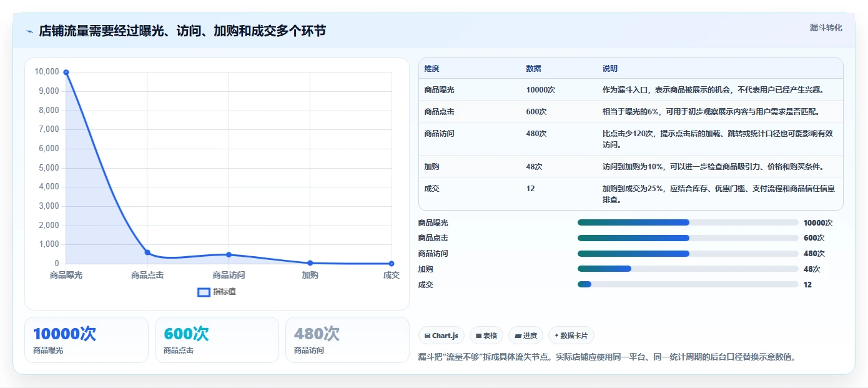Click the 成交 data point on the chart

392,264
